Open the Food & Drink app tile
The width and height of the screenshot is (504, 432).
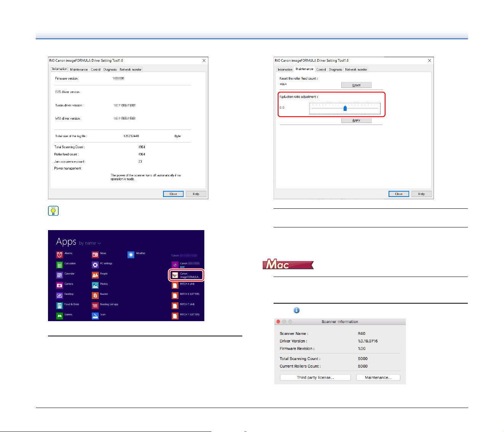pos(60,306)
